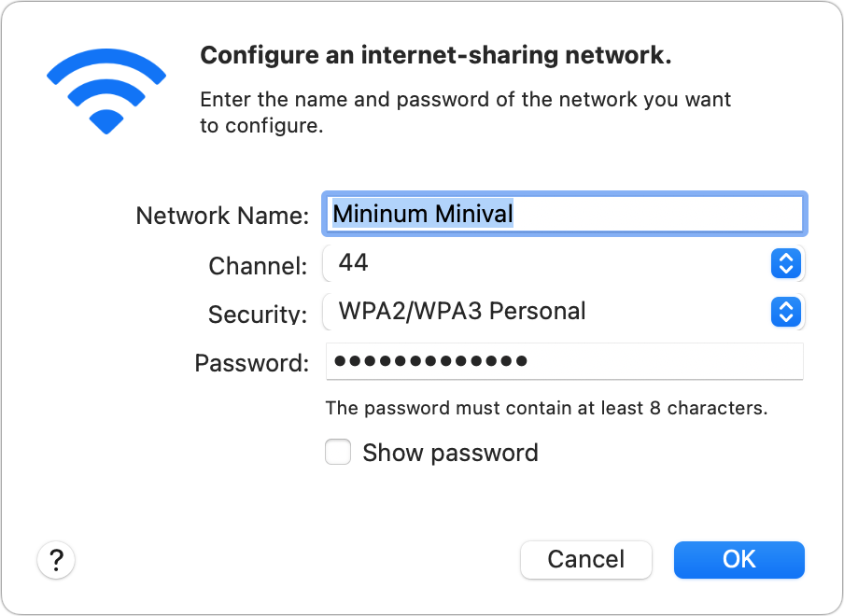Check Show password to reveal the characters
844x616 pixels.
338,452
